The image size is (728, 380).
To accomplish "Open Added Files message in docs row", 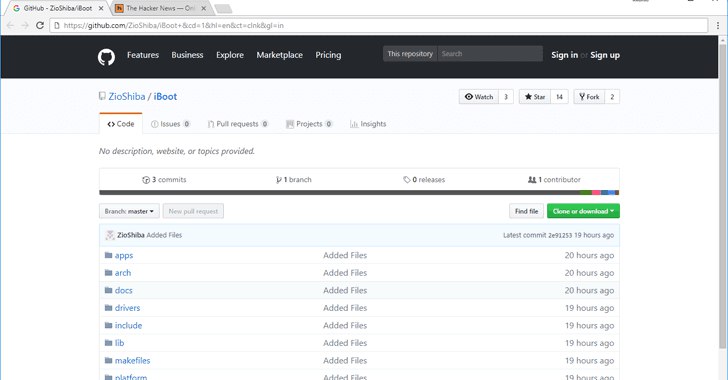I will point(345,290).
